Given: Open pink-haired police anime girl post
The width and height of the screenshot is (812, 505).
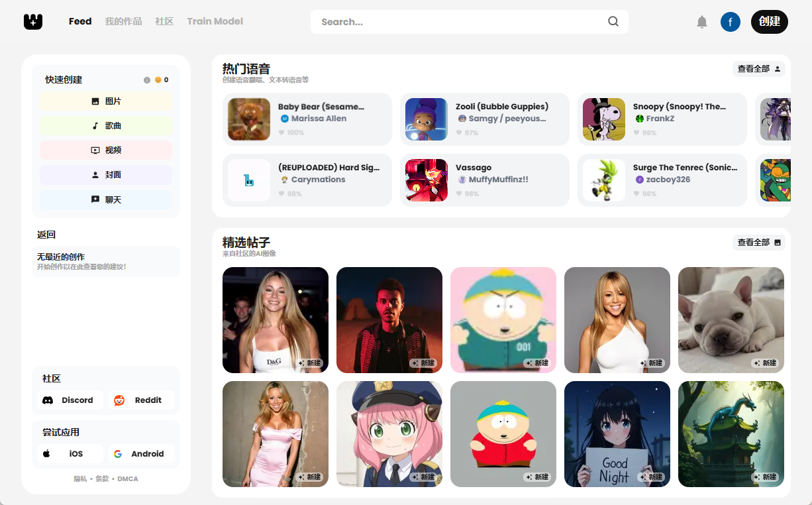Looking at the screenshot, I should [389, 434].
